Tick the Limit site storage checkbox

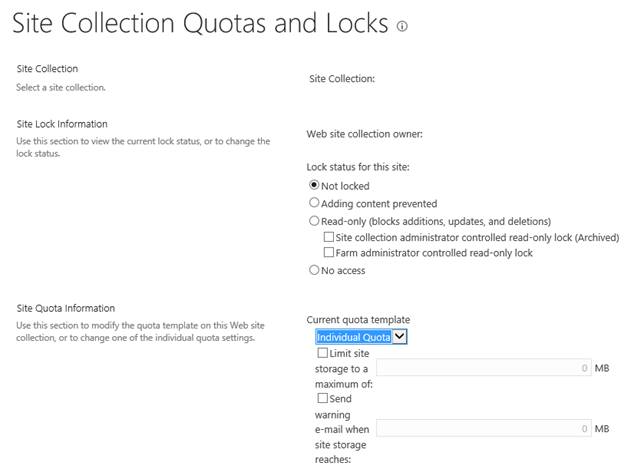322,353
